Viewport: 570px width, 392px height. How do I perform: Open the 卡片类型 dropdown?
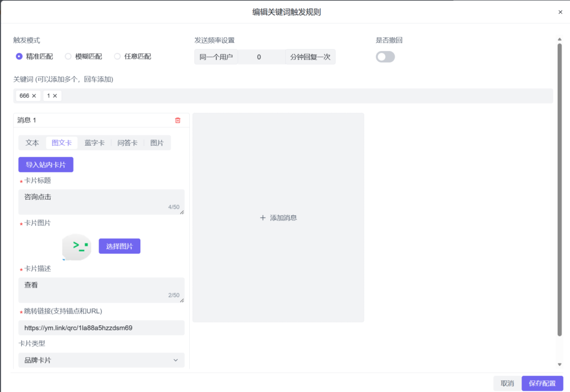[x=101, y=360]
